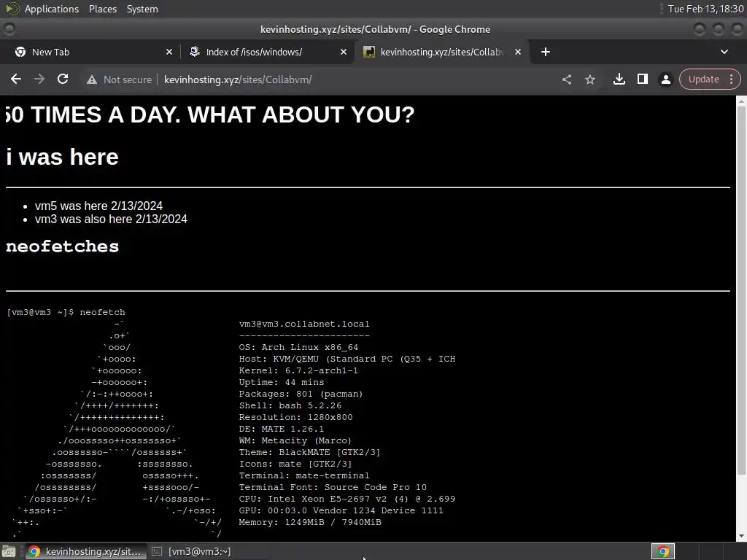Click 'vm5 was here 2/13/2024' list item
Viewport: 747px width, 560px height.
(x=98, y=206)
